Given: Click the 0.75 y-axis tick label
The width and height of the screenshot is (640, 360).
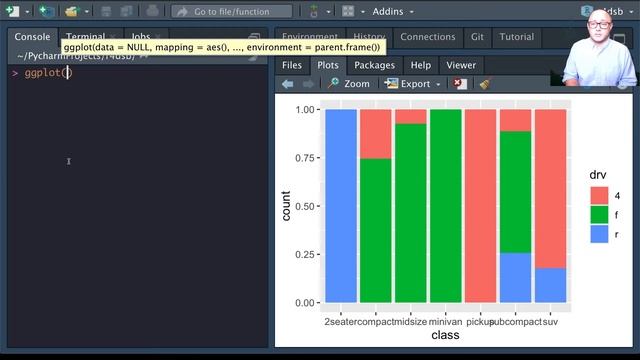Looking at the screenshot, I should click(305, 158).
